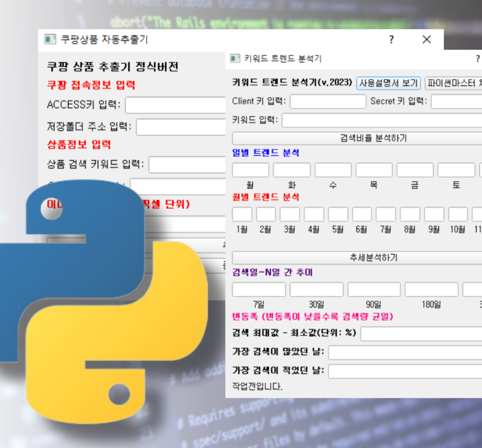Click the 가장 검색이 적었던 날 field
This screenshot has width=482, height=448.
[405, 371]
